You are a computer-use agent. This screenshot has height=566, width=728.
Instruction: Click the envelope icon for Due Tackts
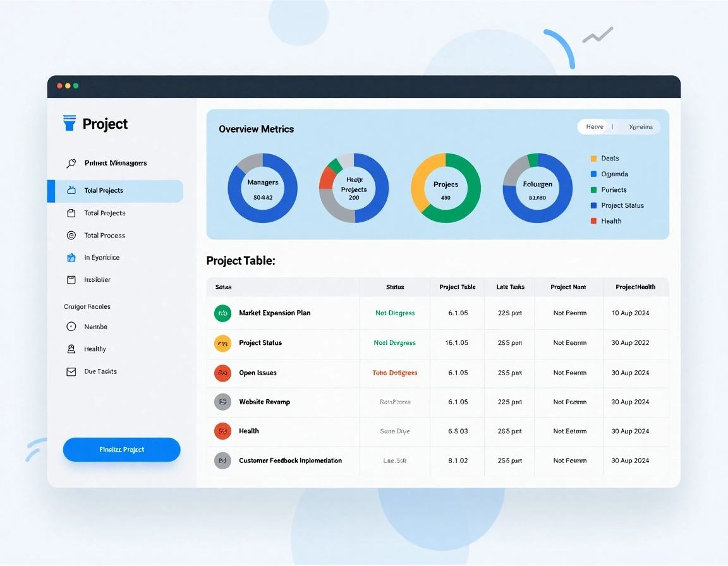click(71, 371)
